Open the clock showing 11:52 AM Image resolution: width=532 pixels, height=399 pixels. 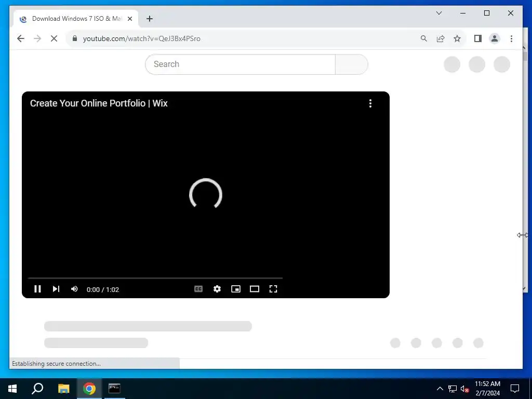487,389
